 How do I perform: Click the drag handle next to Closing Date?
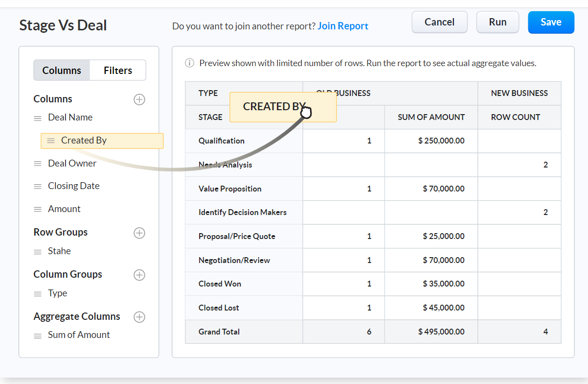pos(37,186)
